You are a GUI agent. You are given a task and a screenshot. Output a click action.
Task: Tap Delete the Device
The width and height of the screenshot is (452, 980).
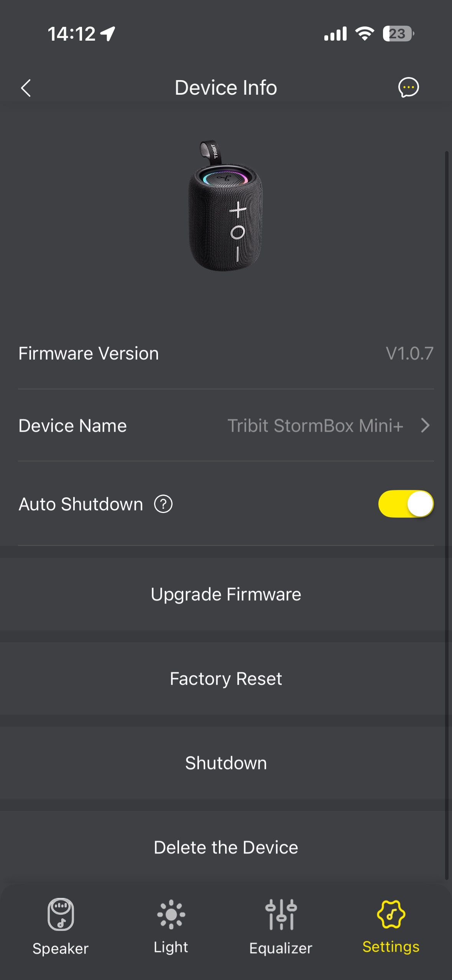(226, 847)
